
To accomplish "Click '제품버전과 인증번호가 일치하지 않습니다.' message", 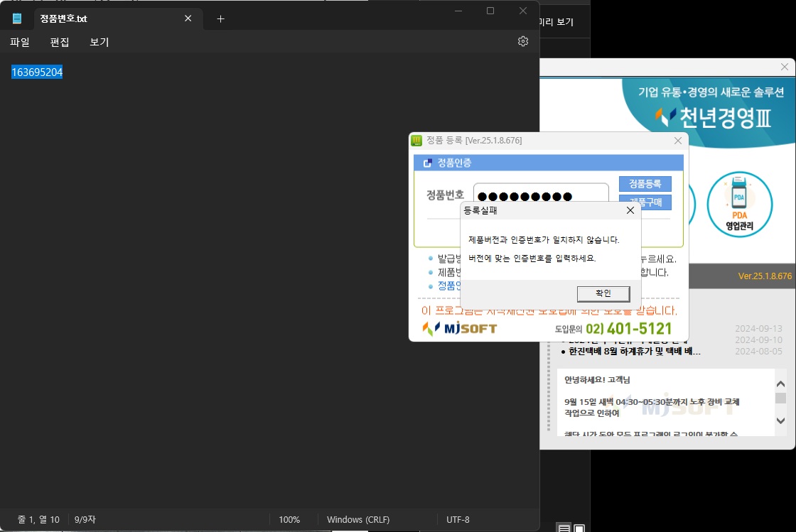I will coord(544,240).
